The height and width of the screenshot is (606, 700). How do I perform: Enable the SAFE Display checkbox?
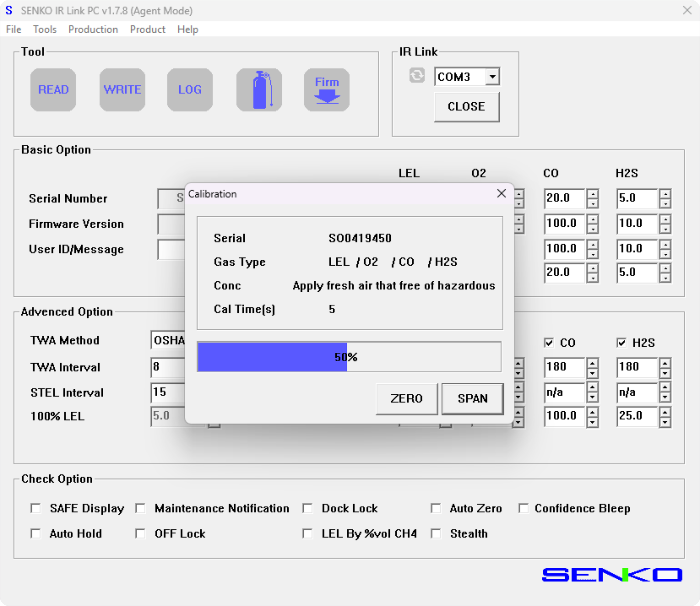point(36,508)
